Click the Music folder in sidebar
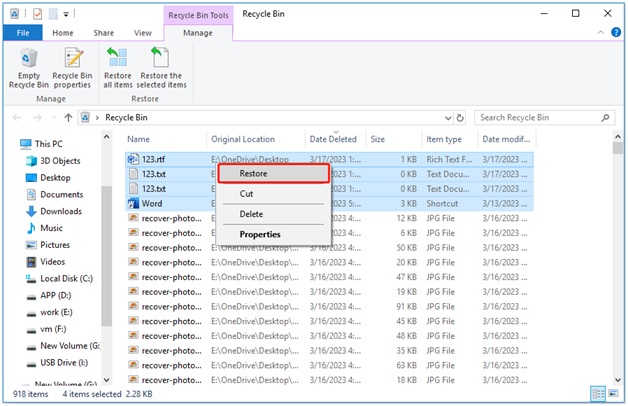This screenshot has height=406, width=628. pyautogui.click(x=50, y=228)
